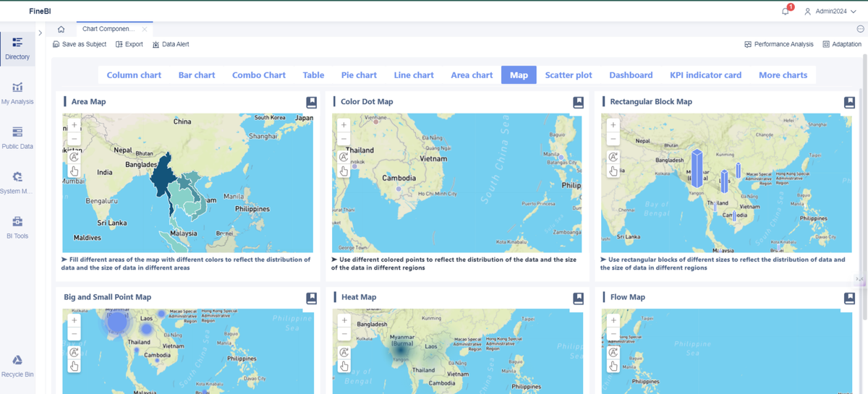Zoom in on the Flow Map

click(x=613, y=320)
